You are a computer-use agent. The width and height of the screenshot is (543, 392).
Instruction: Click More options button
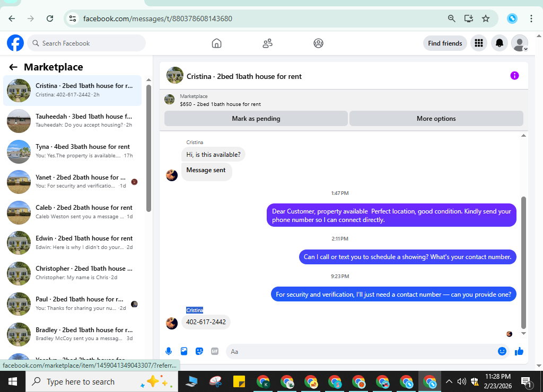(436, 118)
